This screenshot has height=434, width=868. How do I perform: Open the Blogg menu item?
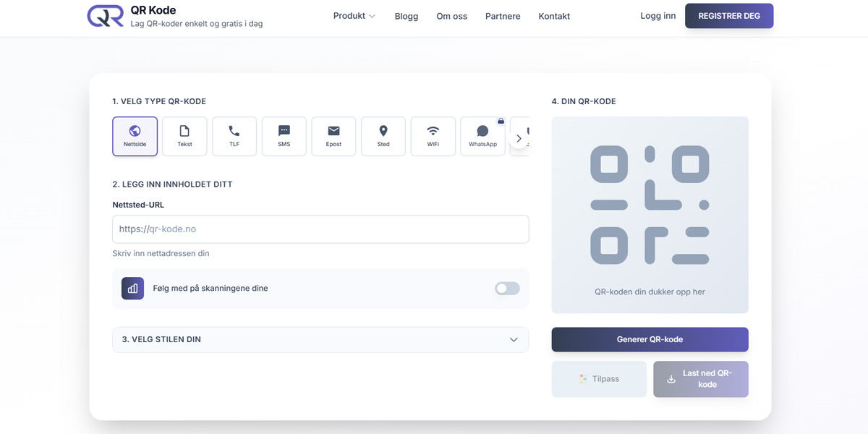407,16
